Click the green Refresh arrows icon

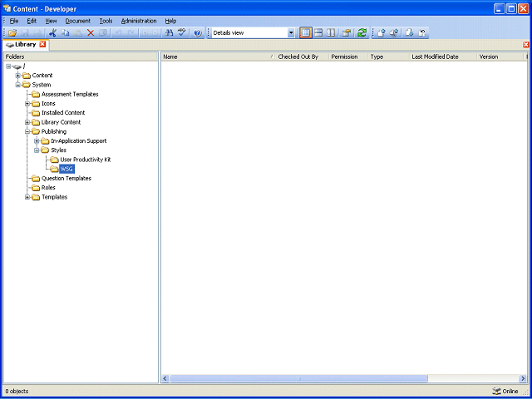(362, 33)
